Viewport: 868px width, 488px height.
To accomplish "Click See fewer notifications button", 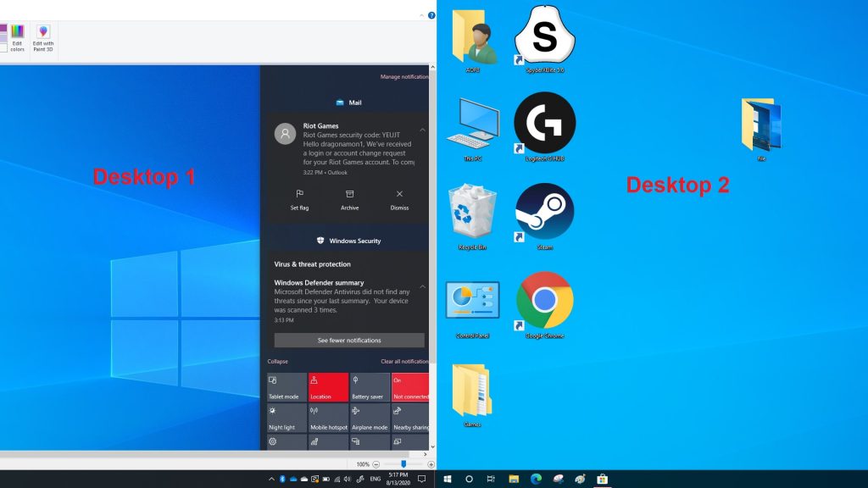I will pos(349,341).
